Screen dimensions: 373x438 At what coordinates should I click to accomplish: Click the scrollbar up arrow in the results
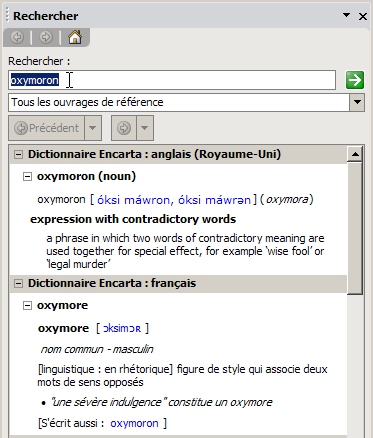[355, 154]
